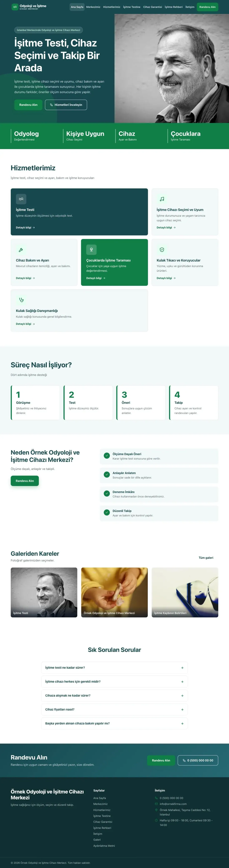Open footer İletişim page link
The width and height of the screenshot is (229, 868).
tap(98, 834)
